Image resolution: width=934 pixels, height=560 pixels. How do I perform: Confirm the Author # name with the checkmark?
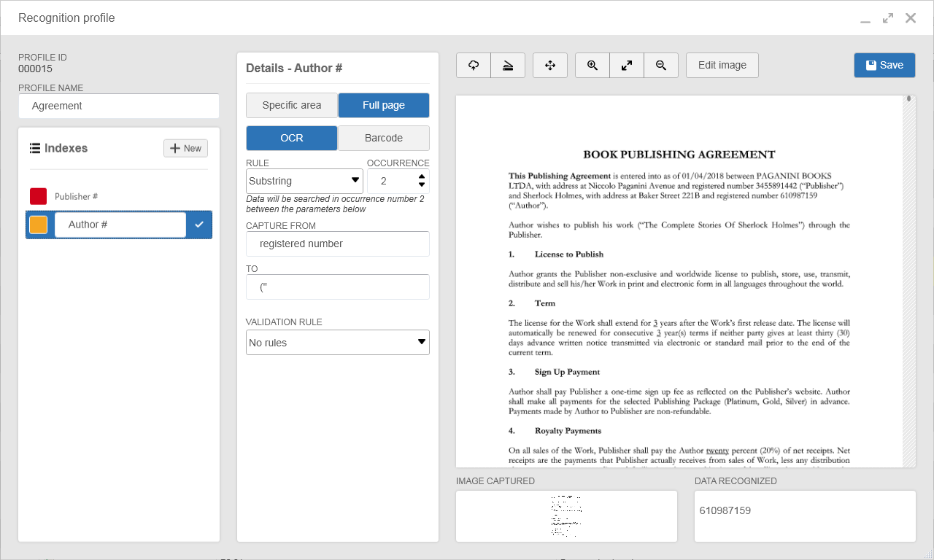coord(199,225)
